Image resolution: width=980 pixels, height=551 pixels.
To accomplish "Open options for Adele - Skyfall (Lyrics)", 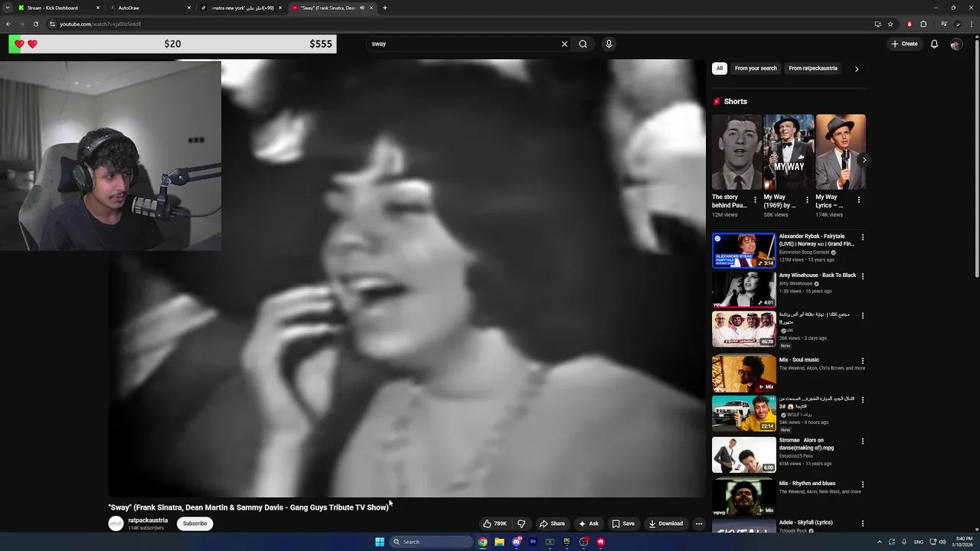I will [x=863, y=523].
